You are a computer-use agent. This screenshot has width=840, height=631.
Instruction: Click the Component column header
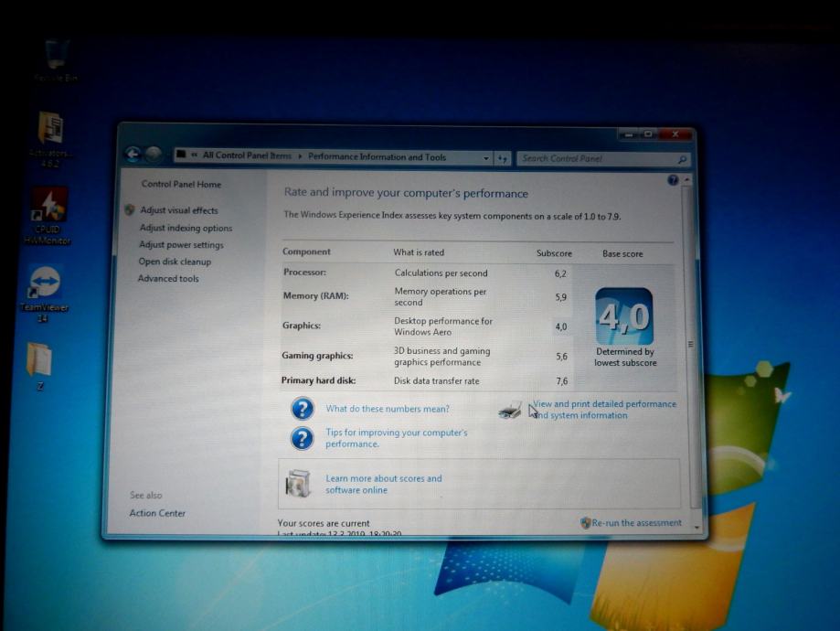click(x=306, y=251)
